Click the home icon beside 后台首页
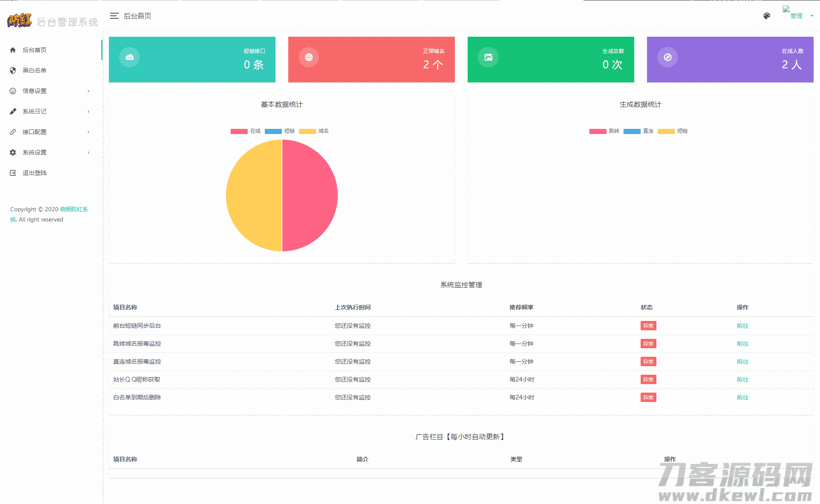The height and width of the screenshot is (504, 820). pyautogui.click(x=13, y=50)
